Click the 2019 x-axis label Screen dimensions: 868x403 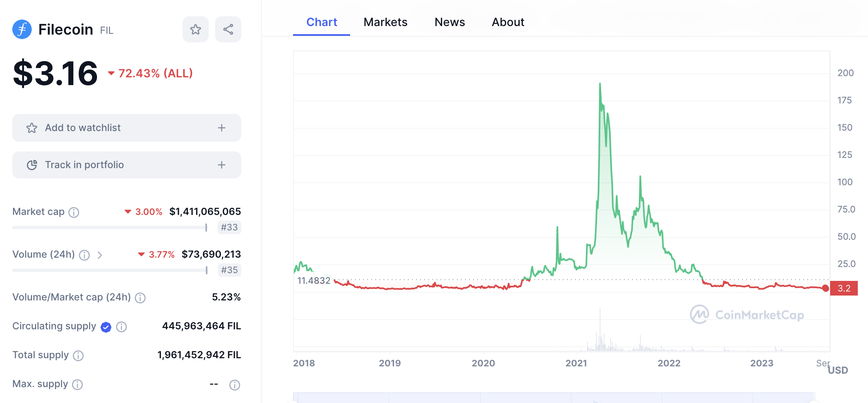(x=390, y=363)
